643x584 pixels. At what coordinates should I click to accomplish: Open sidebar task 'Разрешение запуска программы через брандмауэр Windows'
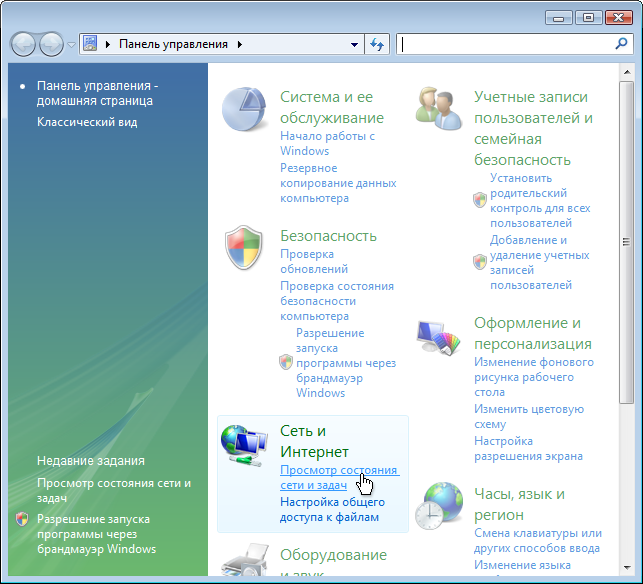click(x=96, y=534)
